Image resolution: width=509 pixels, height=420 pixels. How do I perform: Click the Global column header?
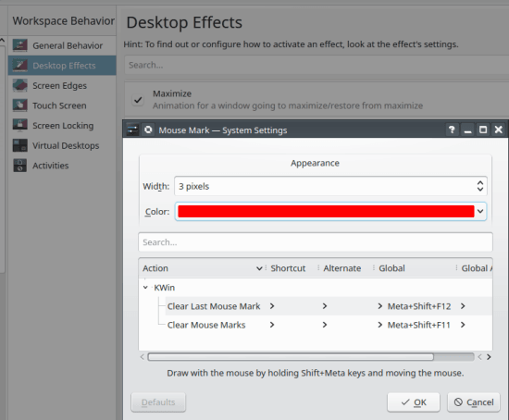pos(415,268)
